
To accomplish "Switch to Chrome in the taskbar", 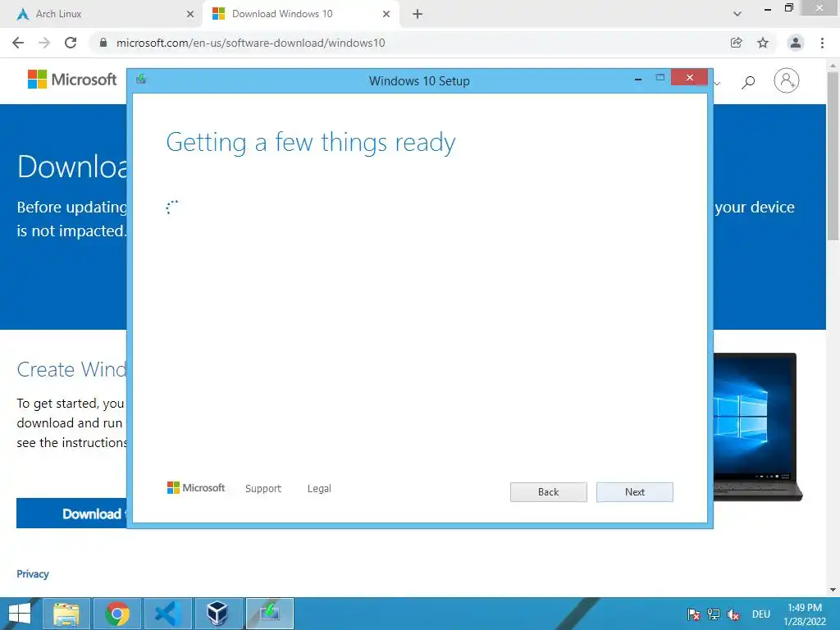I will point(117,614).
